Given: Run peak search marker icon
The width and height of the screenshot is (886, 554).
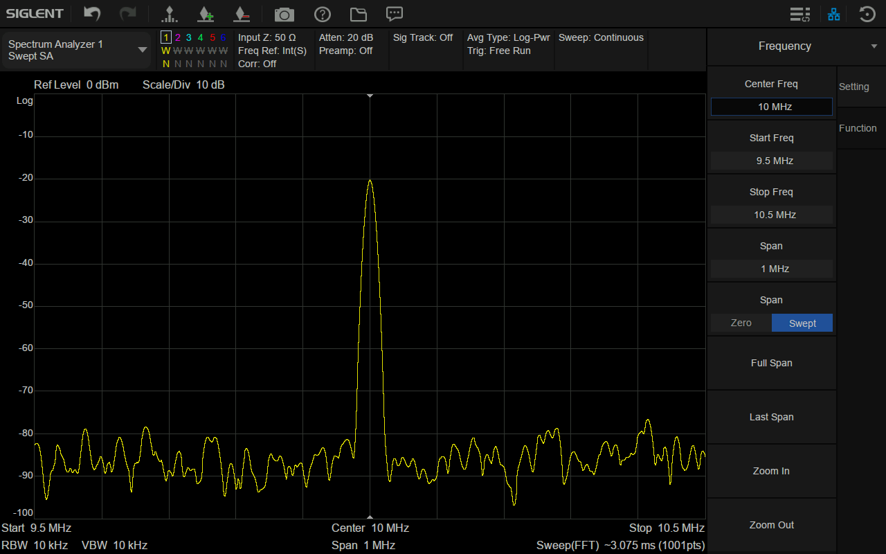Looking at the screenshot, I should tap(169, 14).
